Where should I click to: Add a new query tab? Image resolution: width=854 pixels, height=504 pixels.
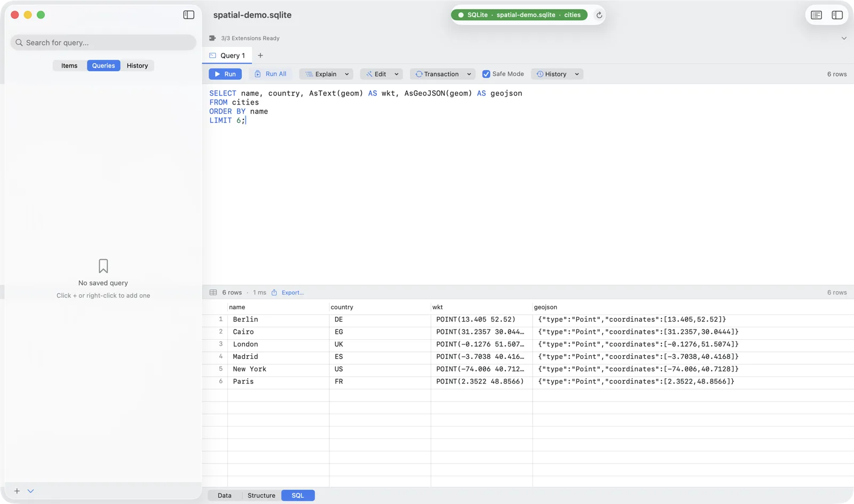pos(260,55)
